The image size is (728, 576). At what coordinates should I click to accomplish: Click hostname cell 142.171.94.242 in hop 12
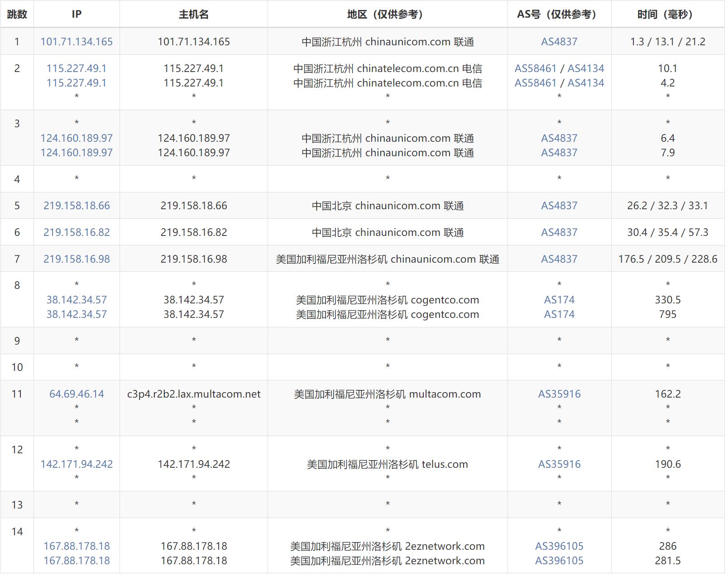pos(194,464)
